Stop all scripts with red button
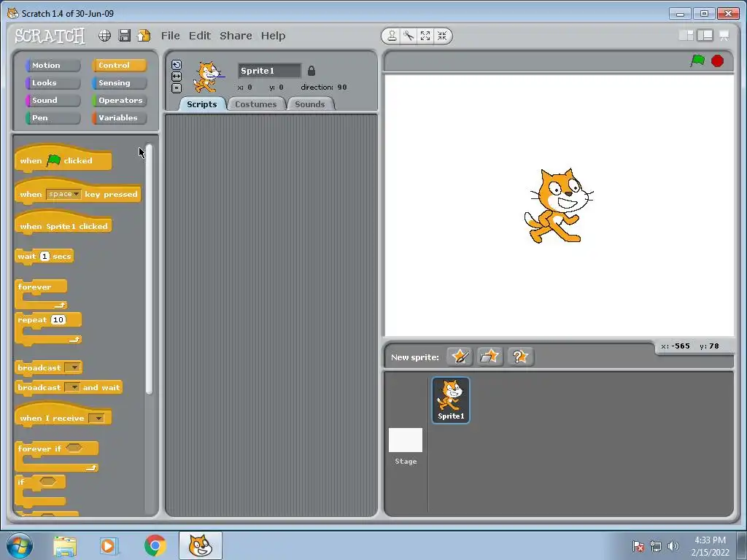Screen dimensions: 747x560 [718, 61]
